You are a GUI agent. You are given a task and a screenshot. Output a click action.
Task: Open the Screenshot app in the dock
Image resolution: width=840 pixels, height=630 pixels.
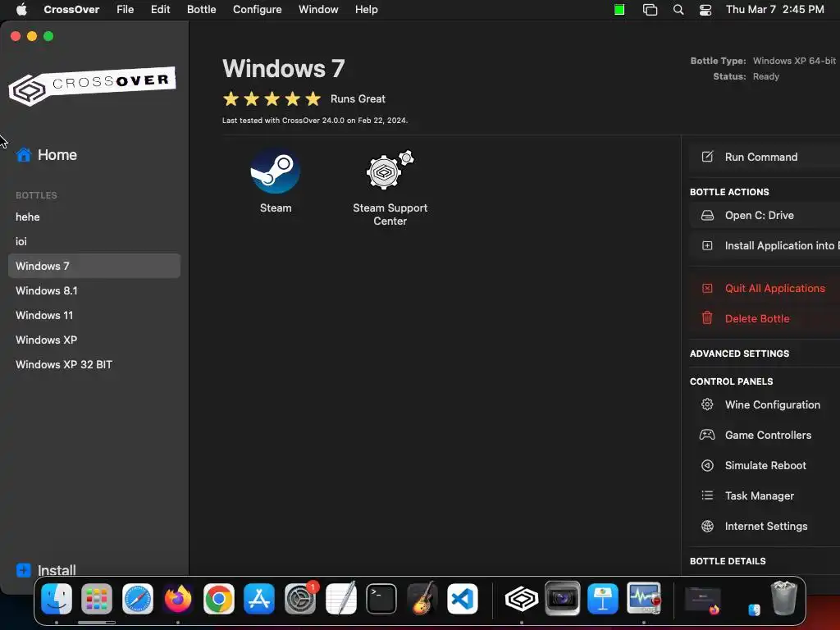click(562, 598)
